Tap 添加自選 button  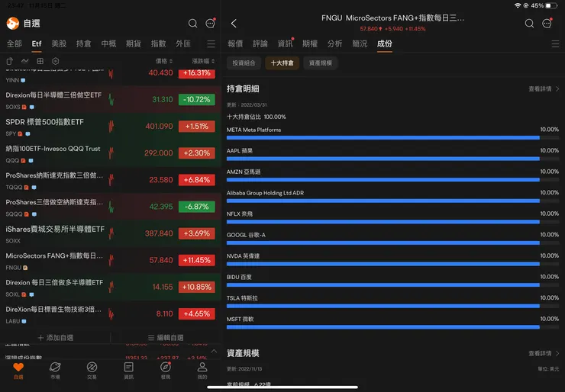(56, 338)
